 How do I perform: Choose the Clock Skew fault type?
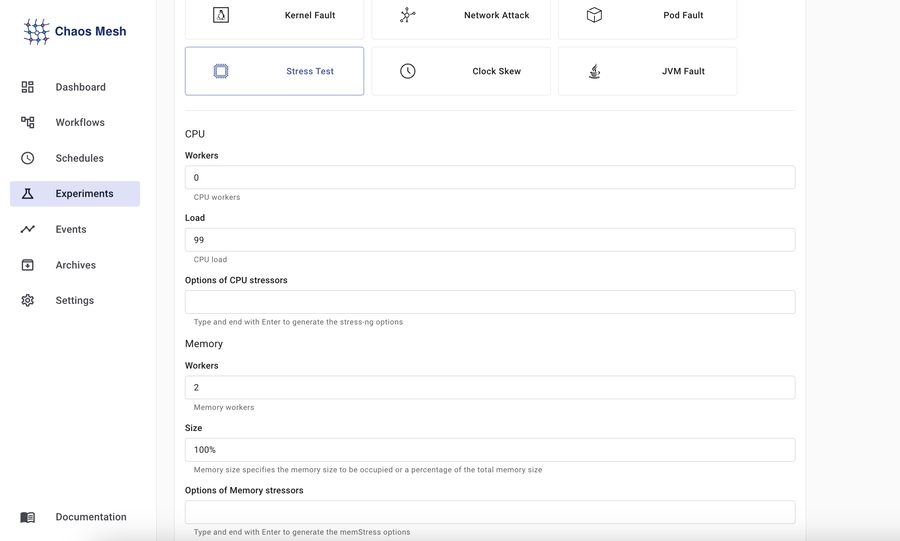coord(461,71)
